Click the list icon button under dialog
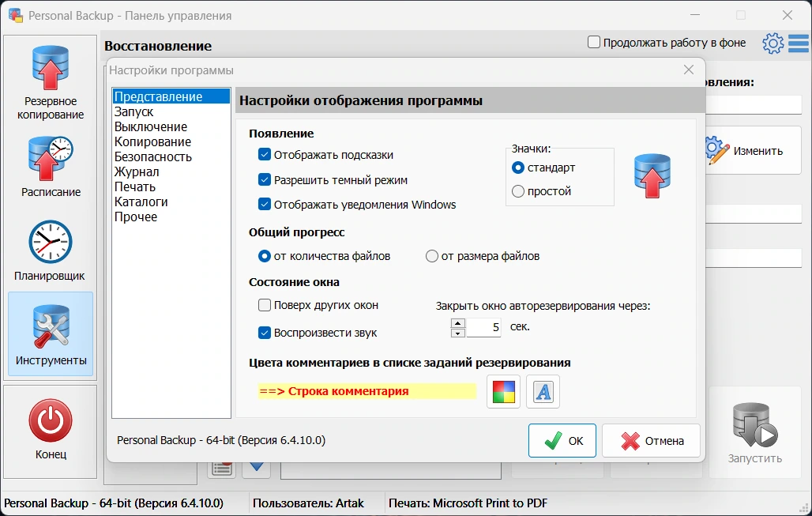812x516 pixels. [222, 468]
